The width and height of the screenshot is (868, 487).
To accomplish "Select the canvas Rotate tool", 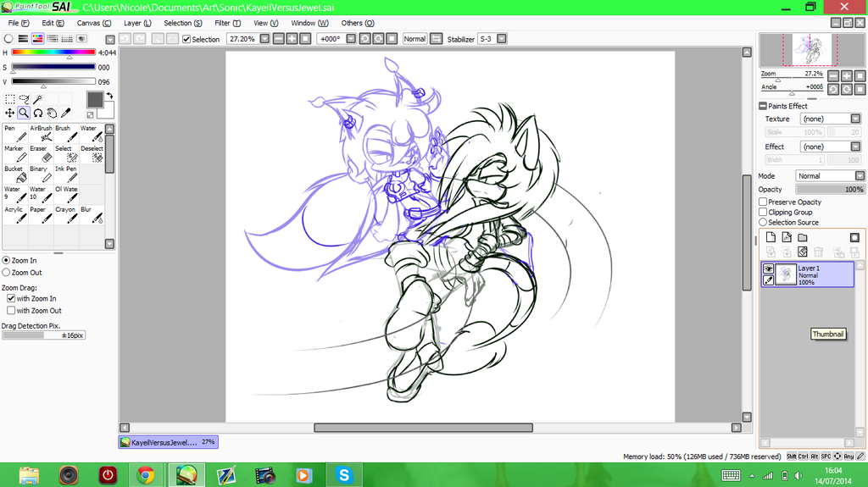I will tap(37, 113).
